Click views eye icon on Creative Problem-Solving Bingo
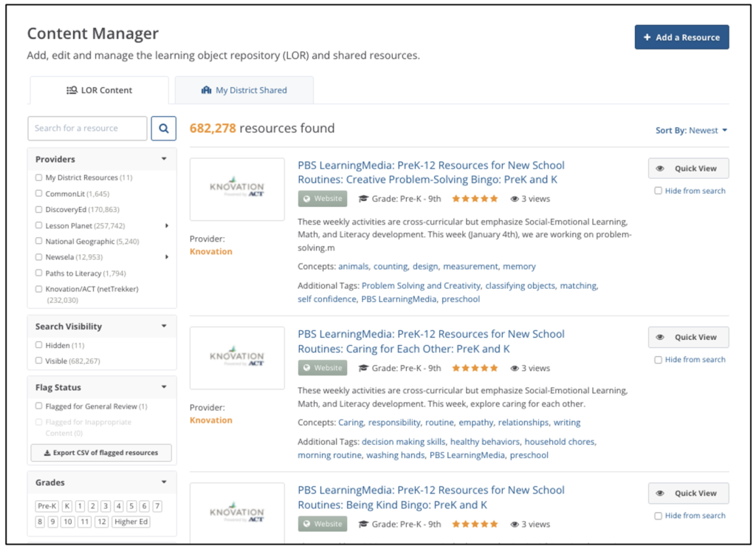Viewport: 756px width, 549px height. tap(515, 199)
